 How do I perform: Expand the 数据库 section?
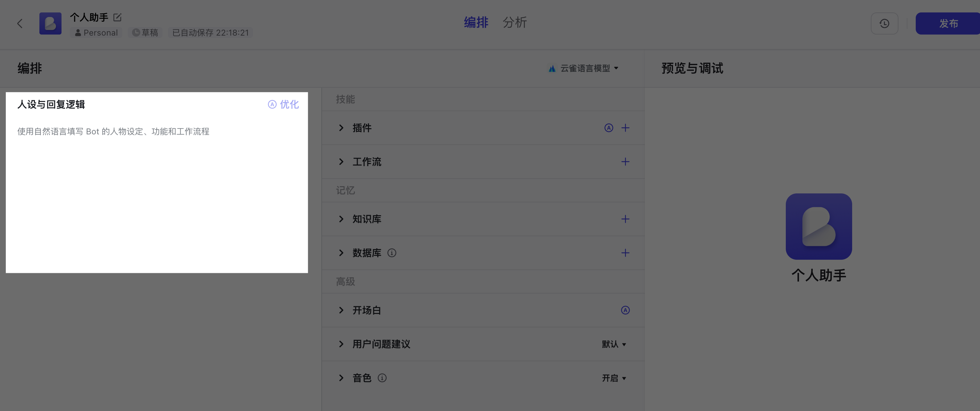[x=341, y=253]
